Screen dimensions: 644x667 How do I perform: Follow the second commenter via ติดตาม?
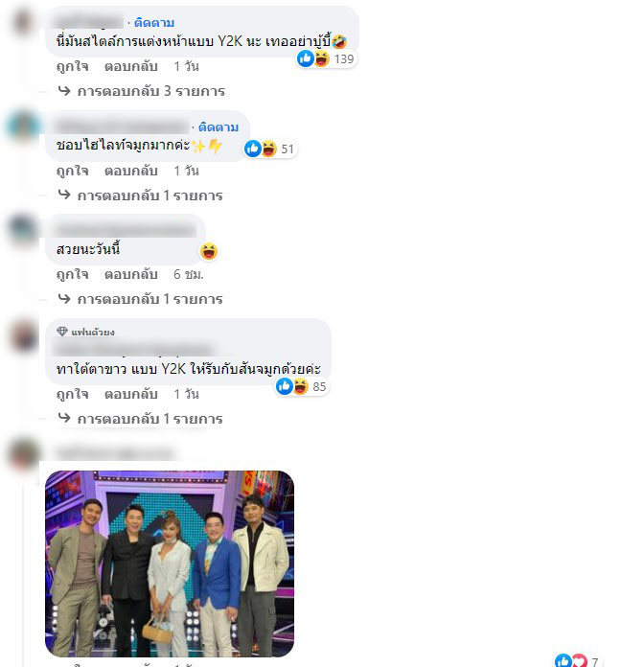tap(218, 127)
